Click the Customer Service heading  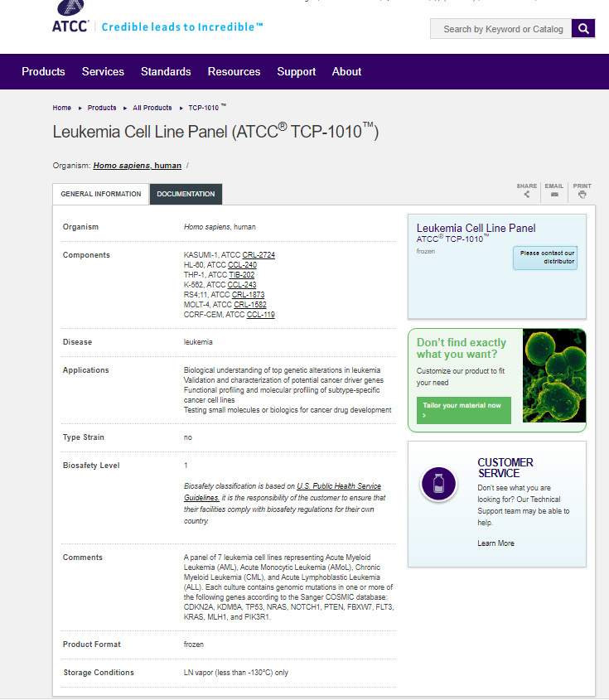pos(505,468)
